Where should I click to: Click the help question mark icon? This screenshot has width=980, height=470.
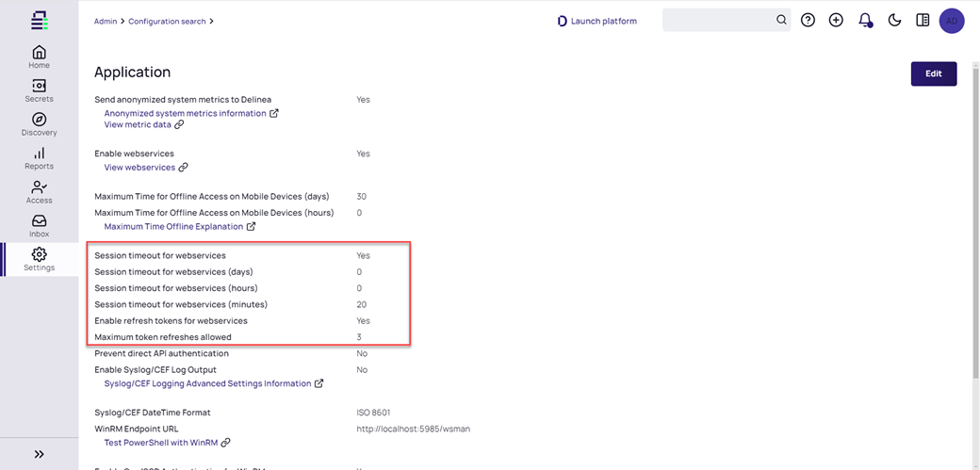808,21
